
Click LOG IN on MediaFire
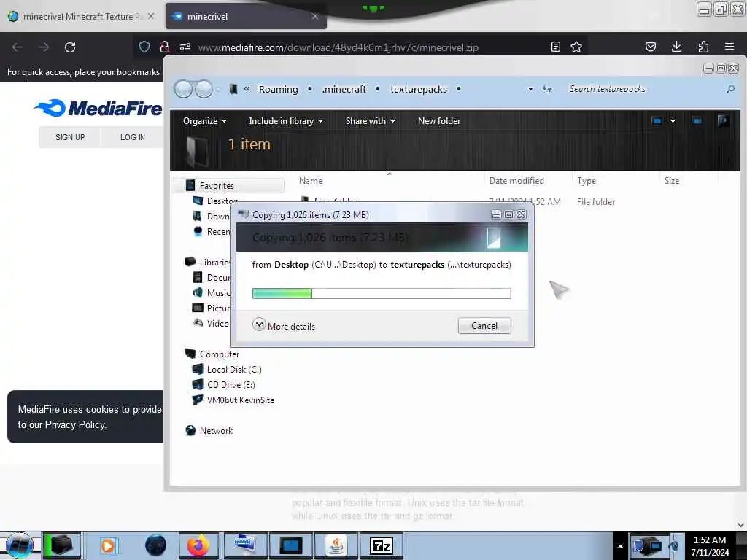point(133,137)
